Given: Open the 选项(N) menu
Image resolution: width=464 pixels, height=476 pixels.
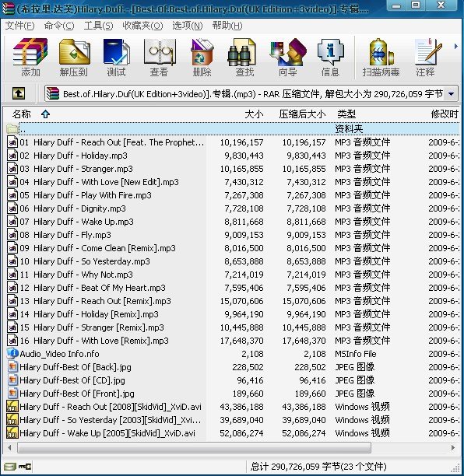Looking at the screenshot, I should [x=187, y=26].
